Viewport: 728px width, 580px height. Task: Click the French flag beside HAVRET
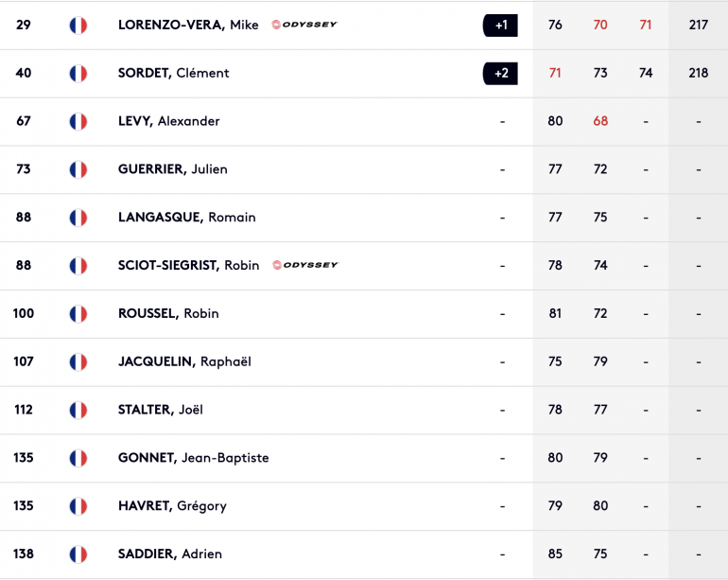[78, 506]
